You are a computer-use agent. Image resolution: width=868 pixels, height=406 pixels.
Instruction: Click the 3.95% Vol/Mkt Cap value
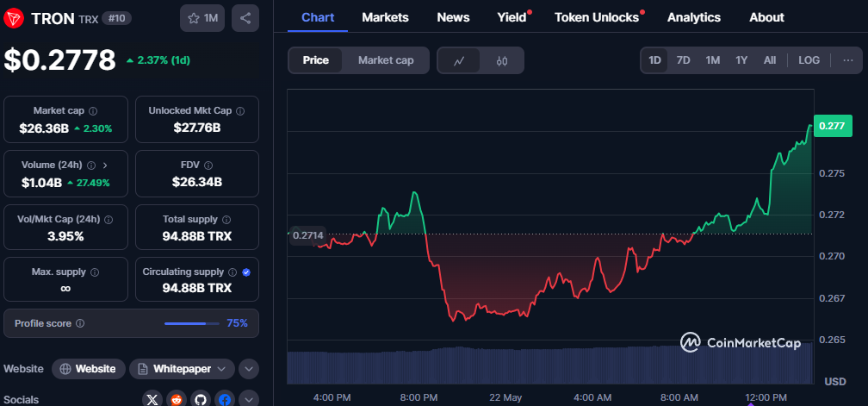click(x=65, y=236)
